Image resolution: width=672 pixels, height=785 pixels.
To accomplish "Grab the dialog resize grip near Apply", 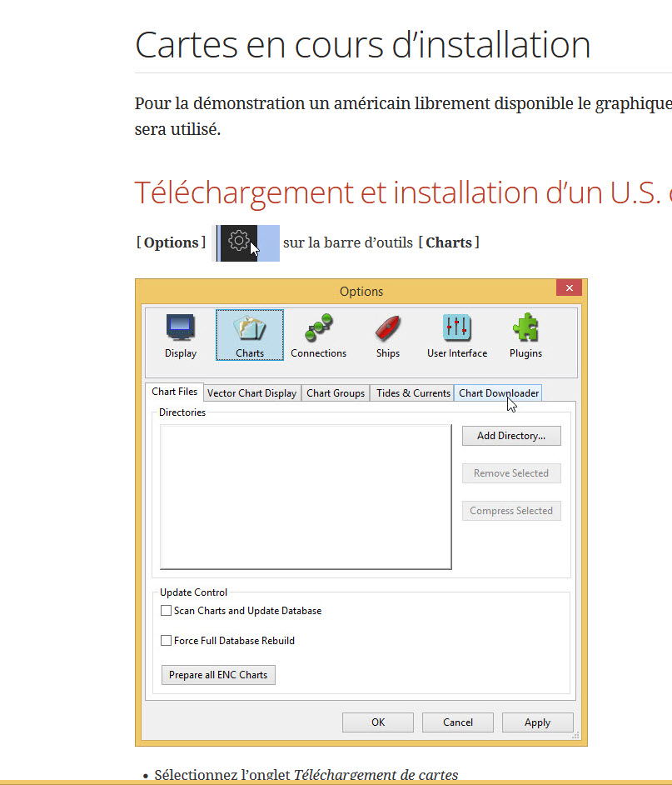I will pos(575,736).
